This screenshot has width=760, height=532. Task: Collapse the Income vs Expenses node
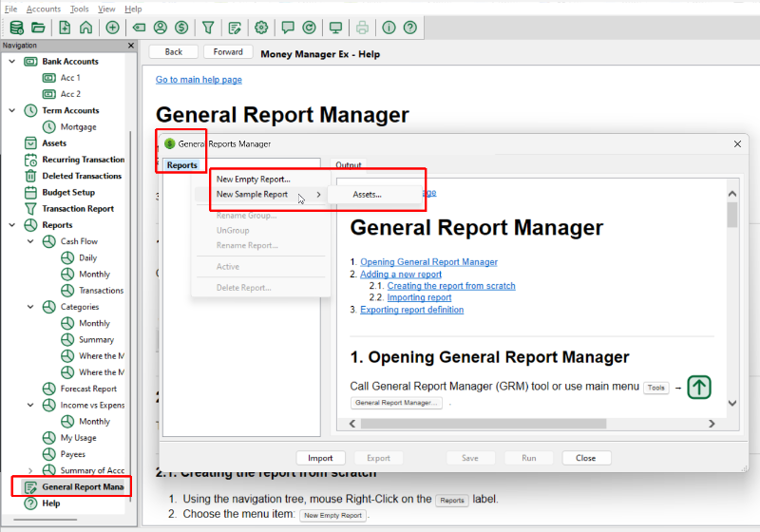[30, 405]
